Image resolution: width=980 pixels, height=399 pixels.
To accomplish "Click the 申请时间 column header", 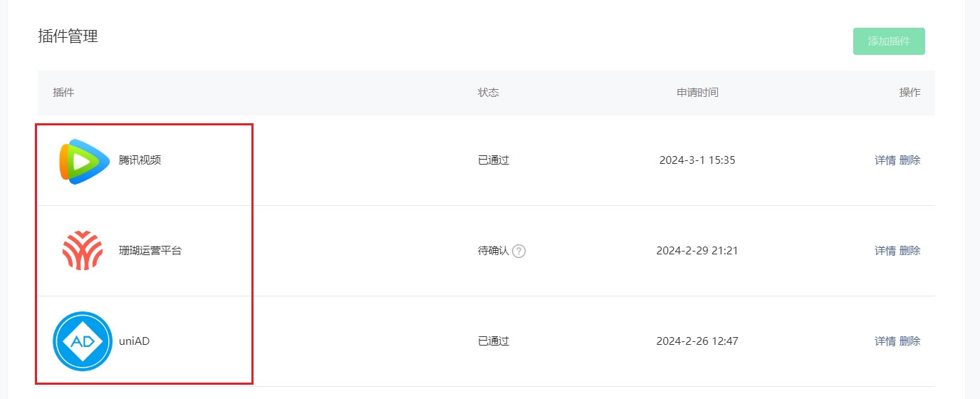I will coord(697,93).
